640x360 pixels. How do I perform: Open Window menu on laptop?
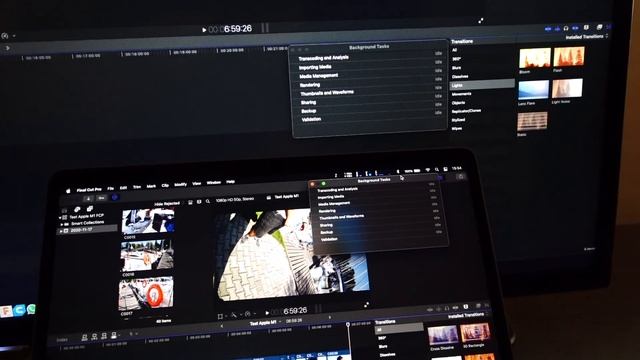(x=213, y=182)
